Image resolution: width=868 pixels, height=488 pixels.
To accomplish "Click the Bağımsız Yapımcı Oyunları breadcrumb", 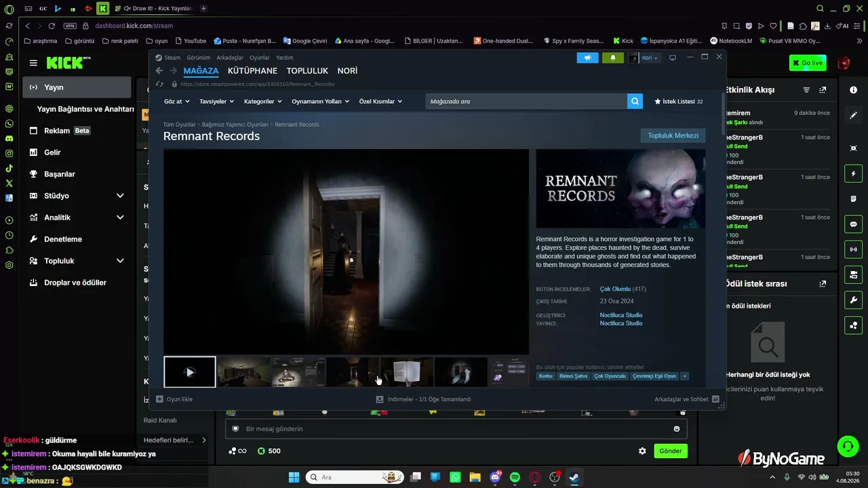I will tap(235, 125).
